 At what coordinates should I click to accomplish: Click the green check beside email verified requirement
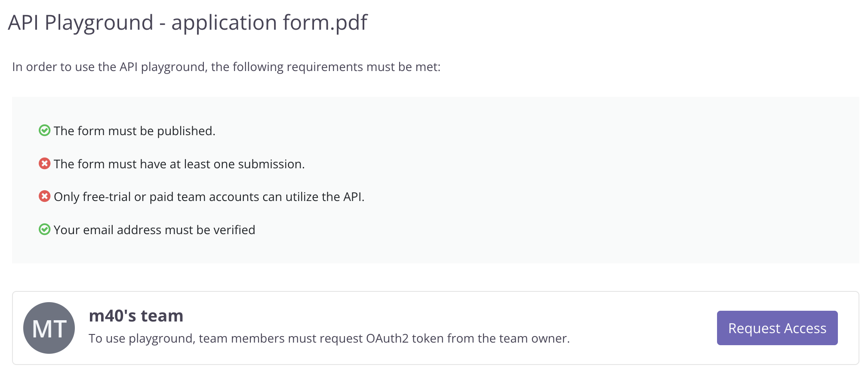pyautogui.click(x=44, y=229)
